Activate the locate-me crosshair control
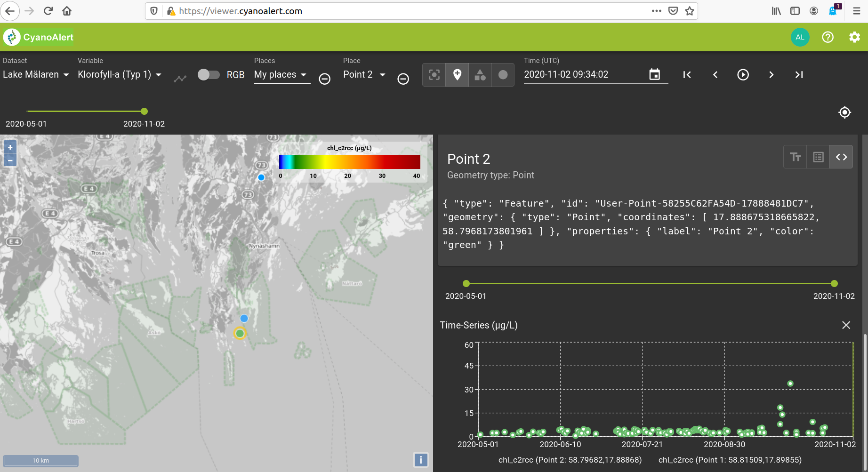 coord(844,112)
